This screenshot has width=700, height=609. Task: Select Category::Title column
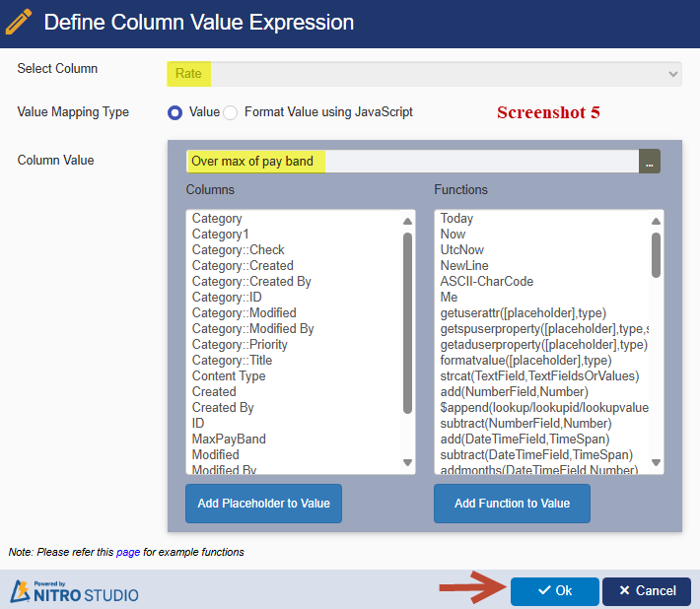tap(232, 360)
